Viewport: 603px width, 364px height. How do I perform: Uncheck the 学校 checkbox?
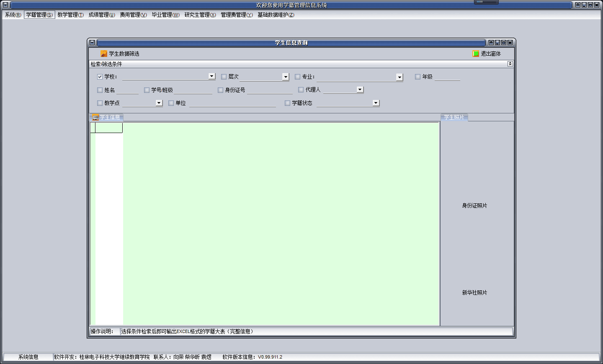coord(100,77)
